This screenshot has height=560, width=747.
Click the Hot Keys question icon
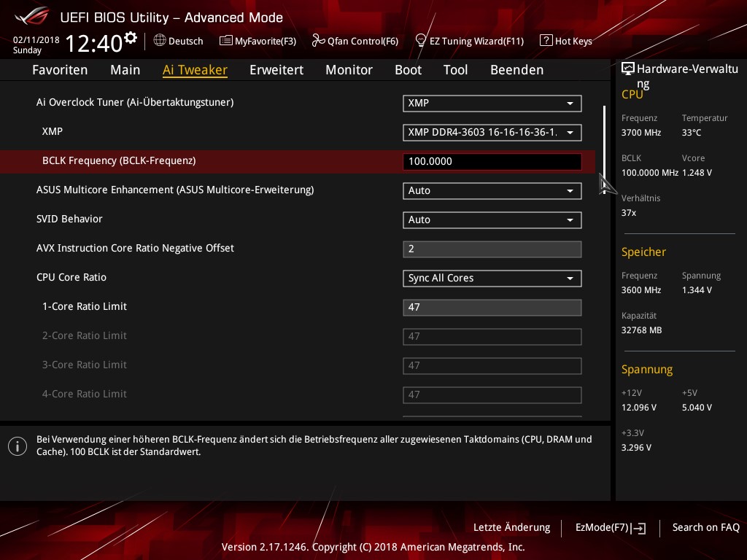[546, 41]
